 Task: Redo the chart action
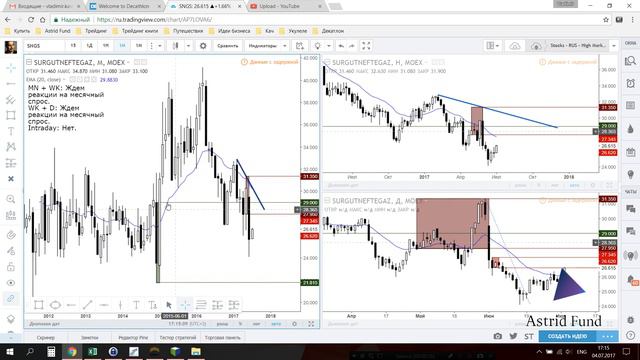[352, 46]
